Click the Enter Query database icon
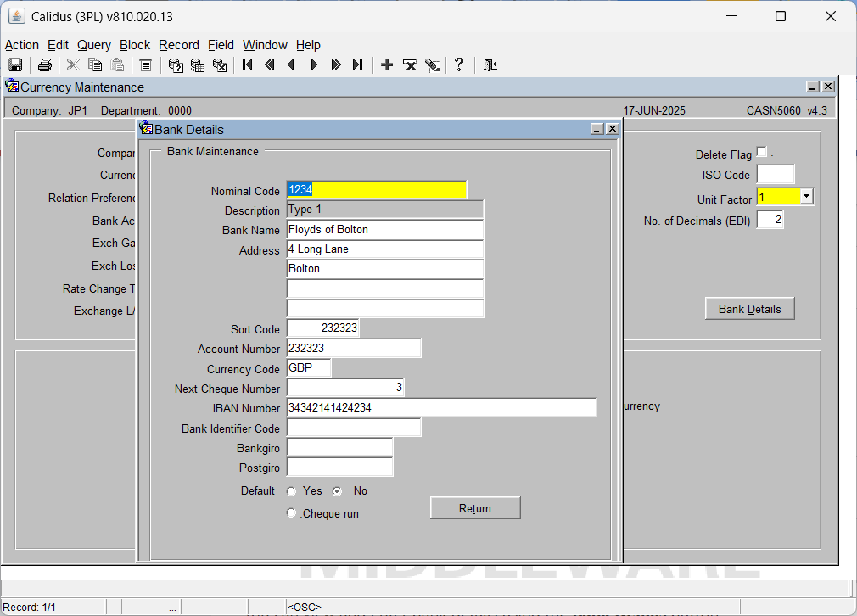This screenshot has width=857, height=616. coord(176,65)
